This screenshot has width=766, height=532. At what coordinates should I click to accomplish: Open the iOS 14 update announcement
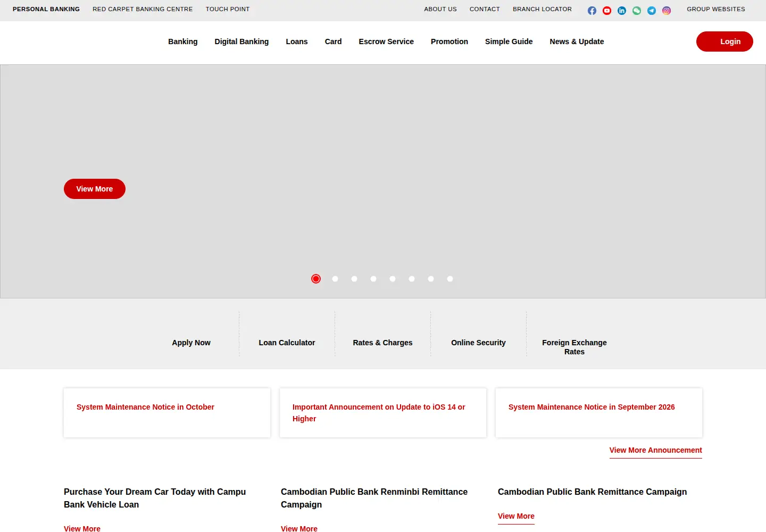tap(379, 413)
